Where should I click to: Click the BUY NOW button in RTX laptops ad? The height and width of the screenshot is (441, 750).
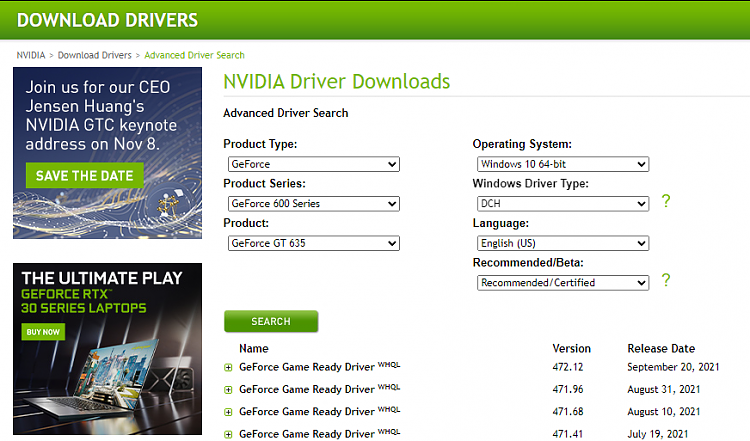coord(43,332)
